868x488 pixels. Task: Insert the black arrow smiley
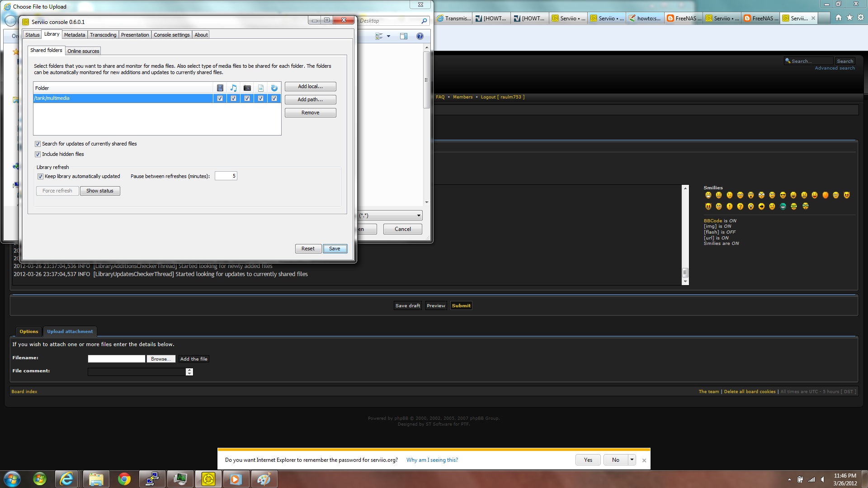point(762,206)
